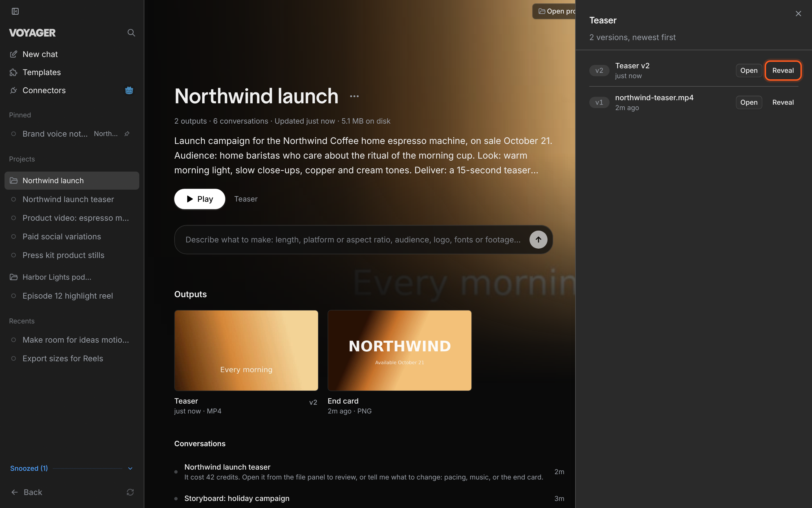Click the Open project folder button
This screenshot has height=508, width=812.
[554, 11]
